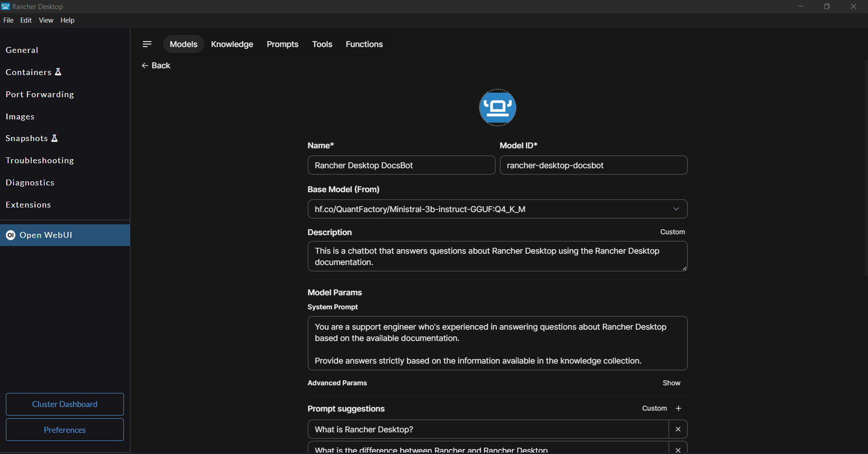Click the Rancher Desktop app icon in title bar
Screen dimensions: 868x454
[5, 6]
